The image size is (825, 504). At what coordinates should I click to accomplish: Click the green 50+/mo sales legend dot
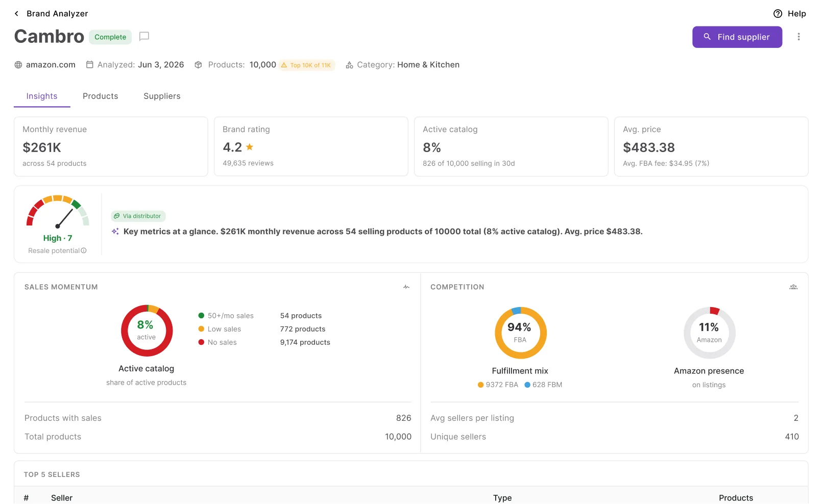tap(201, 316)
